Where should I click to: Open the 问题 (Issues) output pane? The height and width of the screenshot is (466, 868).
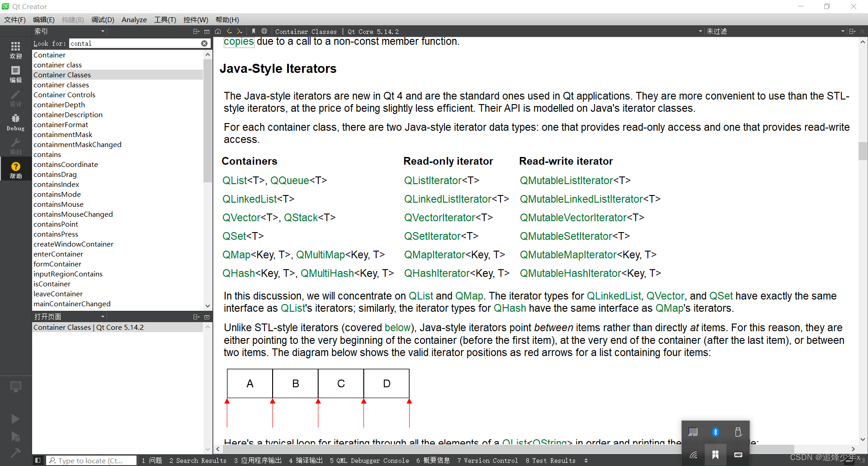coord(151,461)
